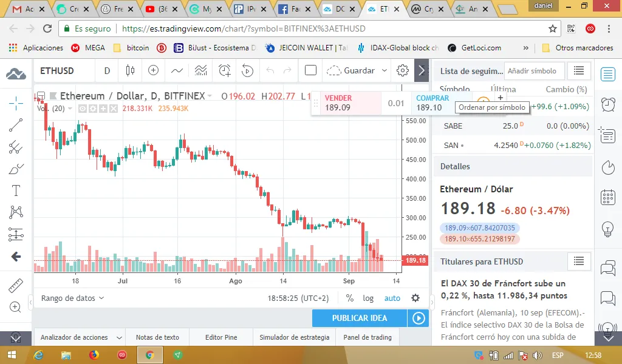Select the trend line drawing tool
This screenshot has width=622, height=364.
coord(16,125)
